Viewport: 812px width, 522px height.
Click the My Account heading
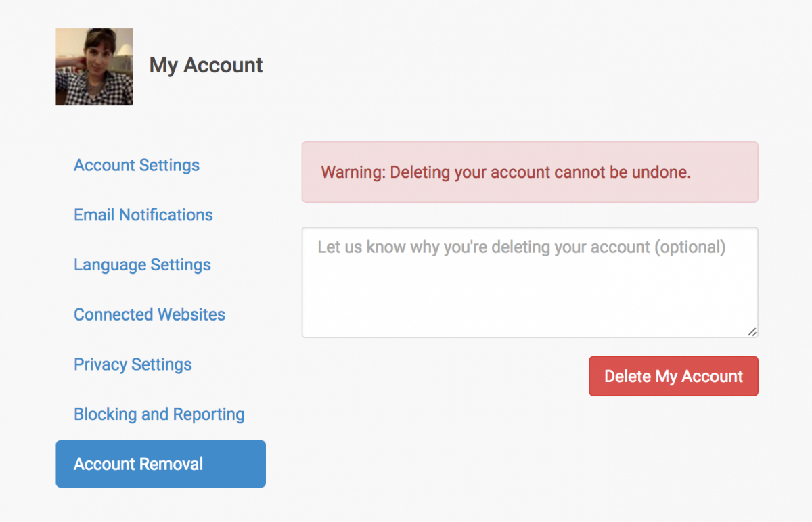(206, 66)
